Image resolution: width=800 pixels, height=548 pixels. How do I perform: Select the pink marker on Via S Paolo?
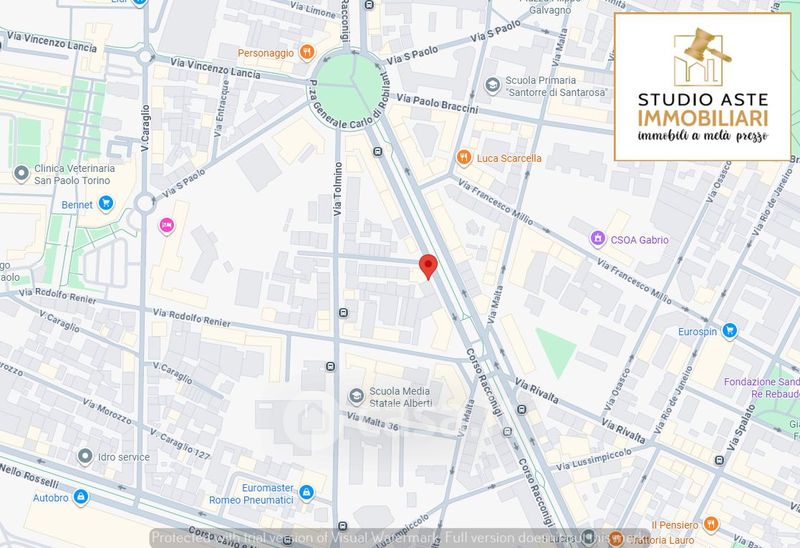coord(166,224)
